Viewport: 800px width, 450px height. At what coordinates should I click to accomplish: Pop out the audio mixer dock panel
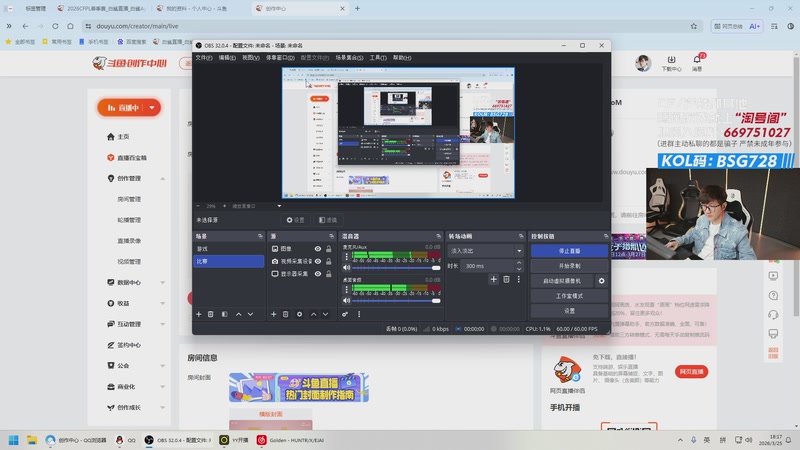click(x=438, y=236)
